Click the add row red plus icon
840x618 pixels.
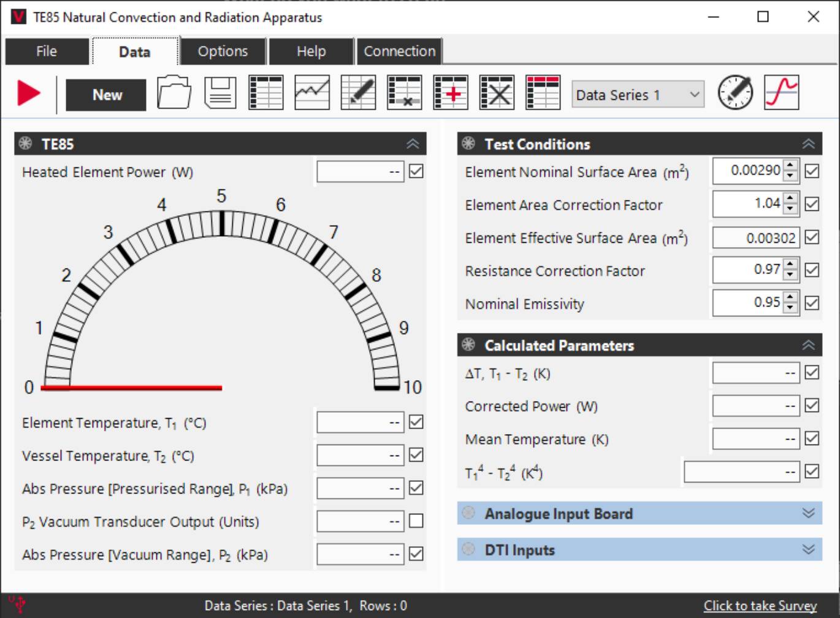[x=451, y=93]
